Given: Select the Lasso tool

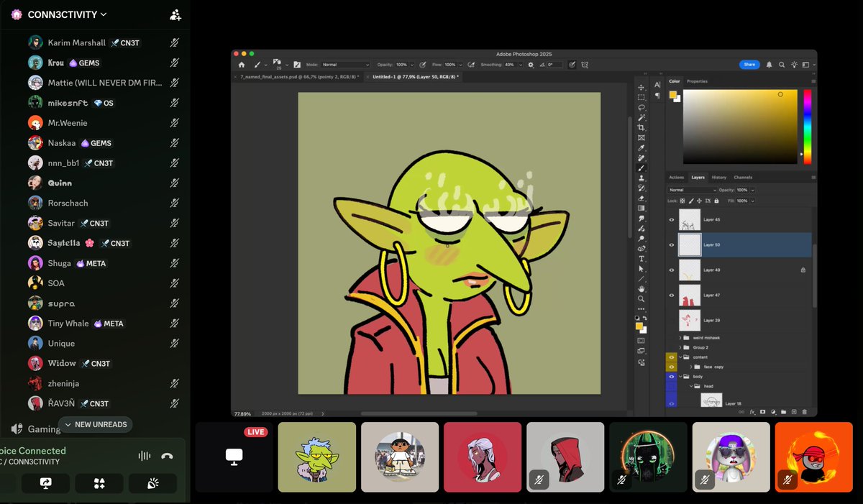Looking at the screenshot, I should coord(641,106).
